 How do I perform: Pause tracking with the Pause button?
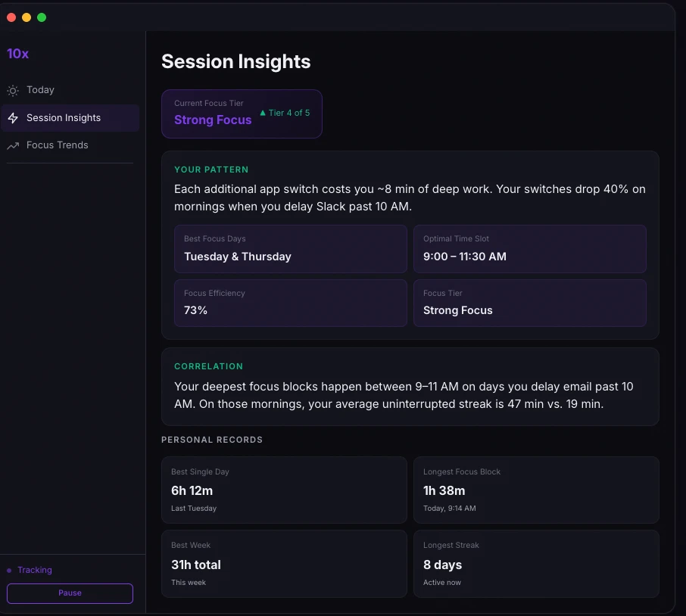pyautogui.click(x=70, y=593)
